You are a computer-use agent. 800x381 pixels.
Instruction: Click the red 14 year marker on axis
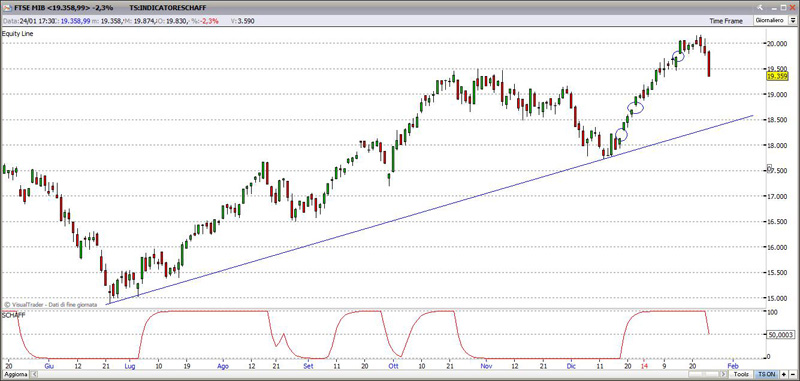[645, 366]
